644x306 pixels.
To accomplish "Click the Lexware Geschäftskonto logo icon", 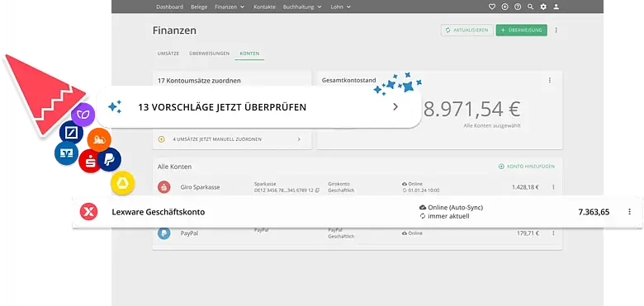I will click(x=88, y=212).
